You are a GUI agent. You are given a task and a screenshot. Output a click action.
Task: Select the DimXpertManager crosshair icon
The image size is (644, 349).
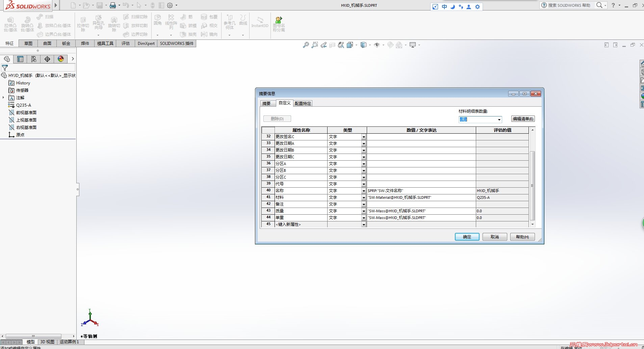point(47,59)
